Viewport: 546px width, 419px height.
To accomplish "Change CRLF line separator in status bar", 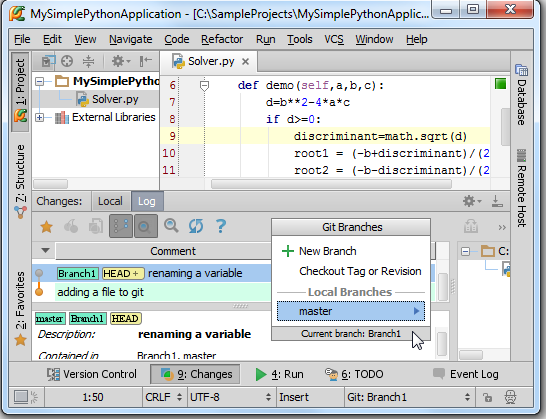I will [164, 397].
